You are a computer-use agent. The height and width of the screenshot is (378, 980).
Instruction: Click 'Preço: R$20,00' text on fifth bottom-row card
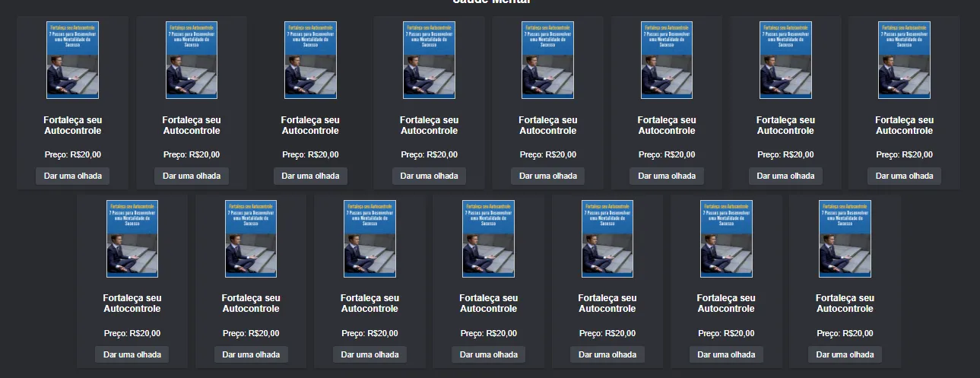coord(607,333)
